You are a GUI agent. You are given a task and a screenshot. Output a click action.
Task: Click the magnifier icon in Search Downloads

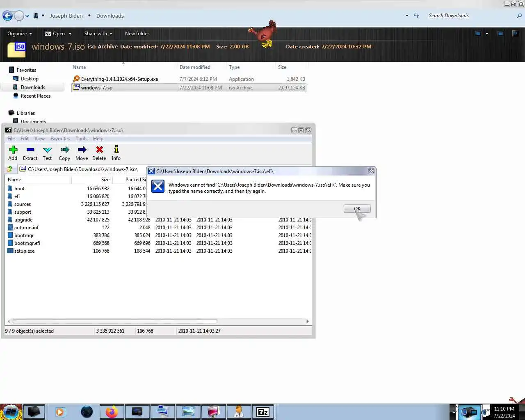click(519, 16)
